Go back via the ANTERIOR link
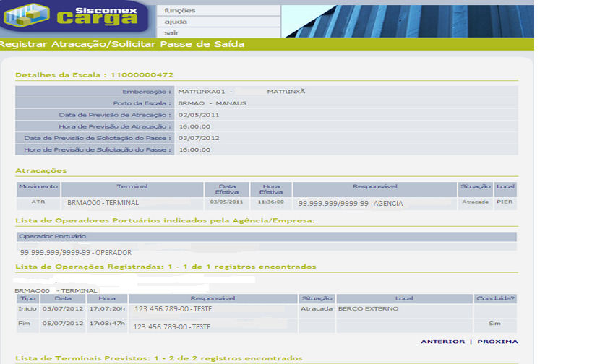This screenshot has height=364, width=592. (x=442, y=342)
